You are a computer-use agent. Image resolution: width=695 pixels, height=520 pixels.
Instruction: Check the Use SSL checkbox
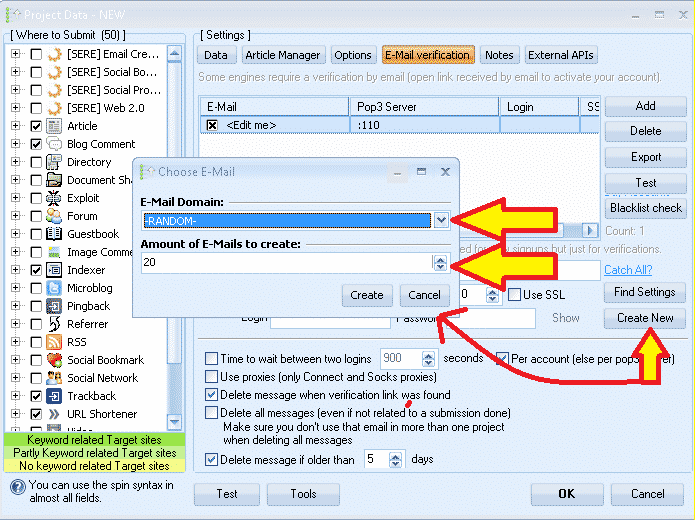click(514, 294)
